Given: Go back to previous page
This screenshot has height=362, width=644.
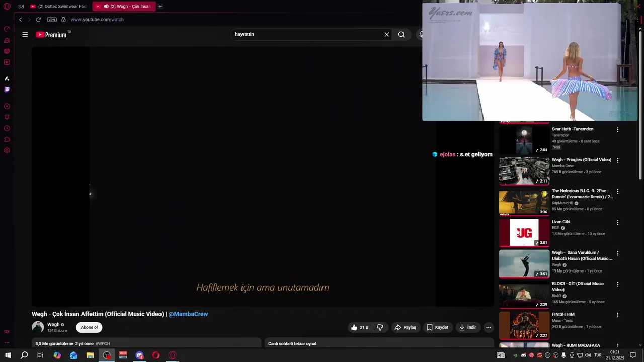Looking at the screenshot, I should (20, 20).
